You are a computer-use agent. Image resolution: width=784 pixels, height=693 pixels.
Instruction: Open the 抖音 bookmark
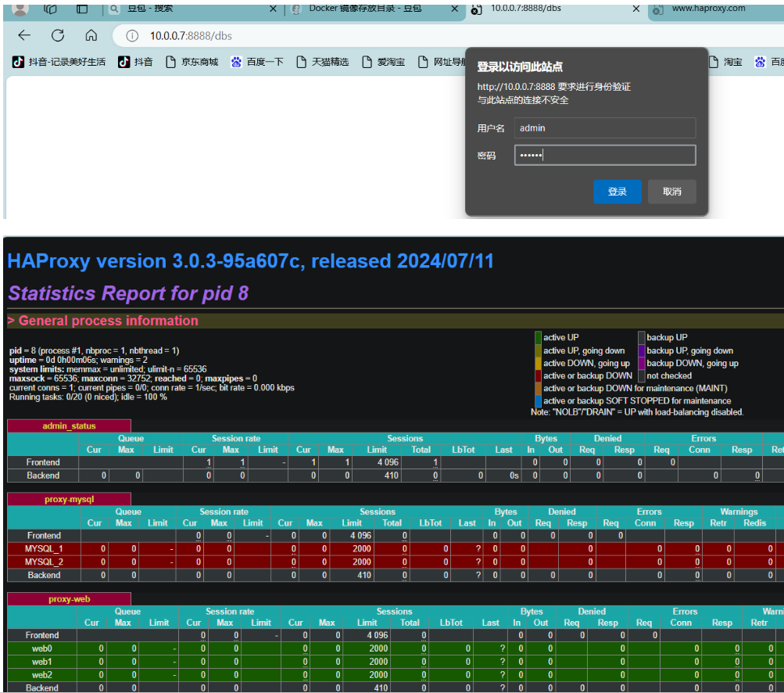135,62
